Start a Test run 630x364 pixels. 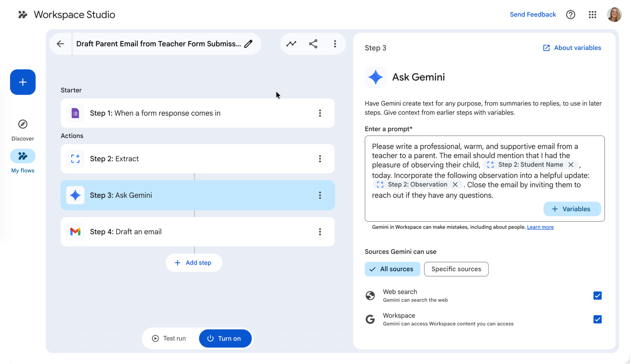click(169, 338)
